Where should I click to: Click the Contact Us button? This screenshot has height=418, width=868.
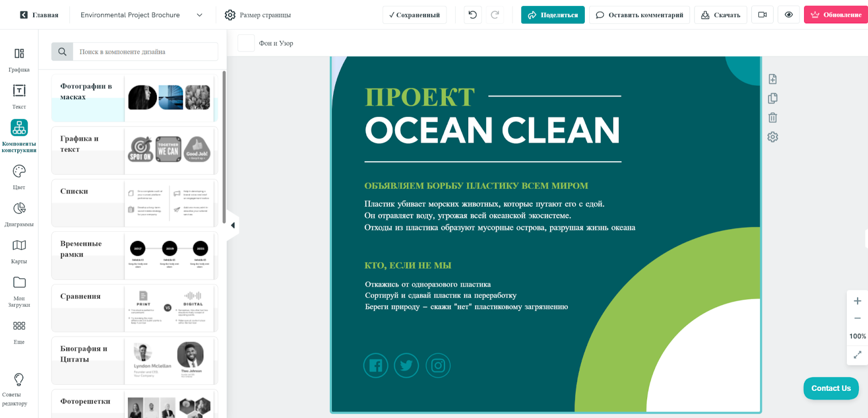pyautogui.click(x=831, y=388)
